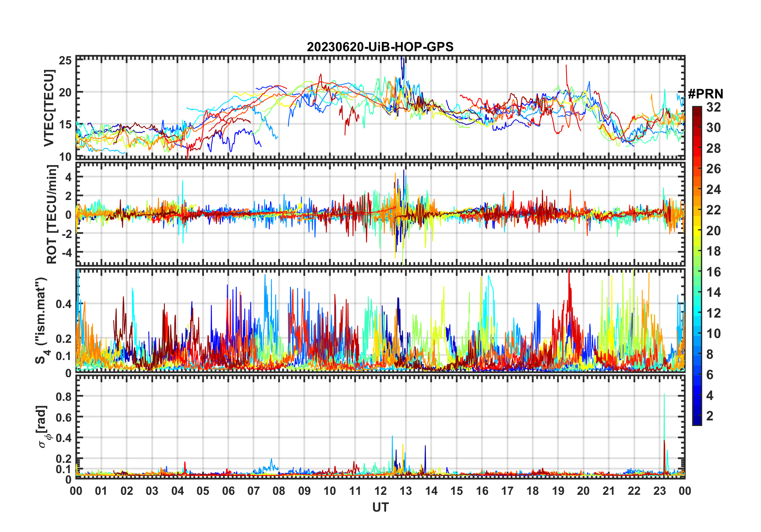Click the UT x-axis label

[x=380, y=507]
